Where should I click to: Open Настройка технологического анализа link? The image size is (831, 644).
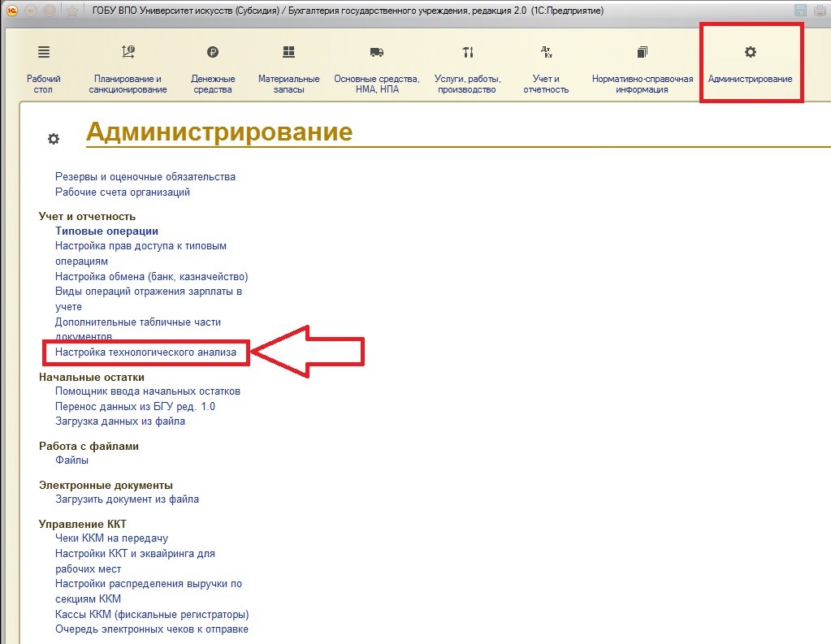[x=145, y=352]
